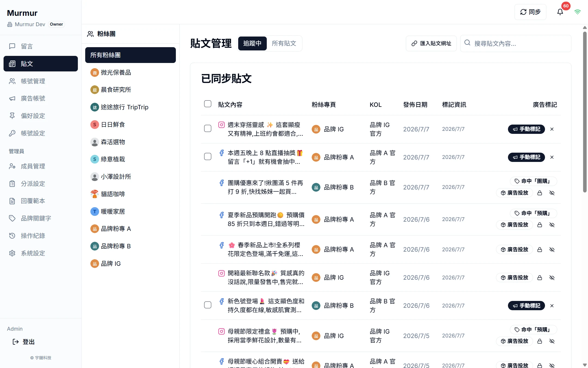
Task: Check the 週末穿搭靈感 post checkbox
Action: [208, 128]
